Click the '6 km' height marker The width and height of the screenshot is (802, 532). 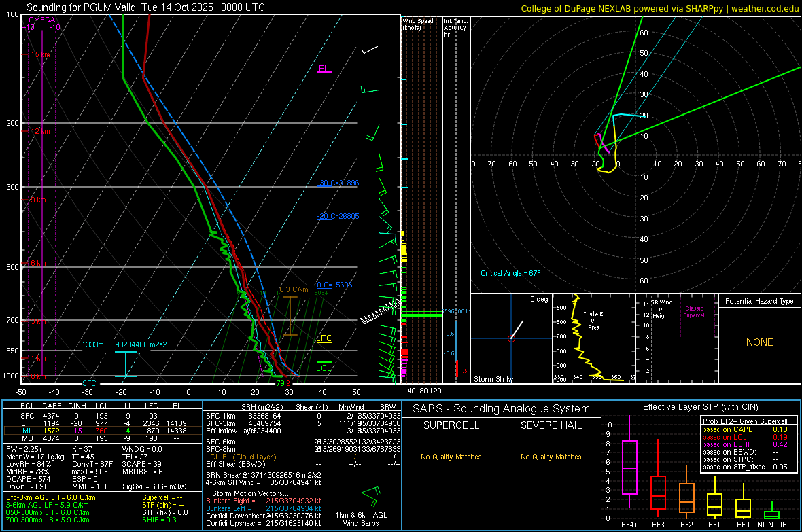tap(38, 263)
